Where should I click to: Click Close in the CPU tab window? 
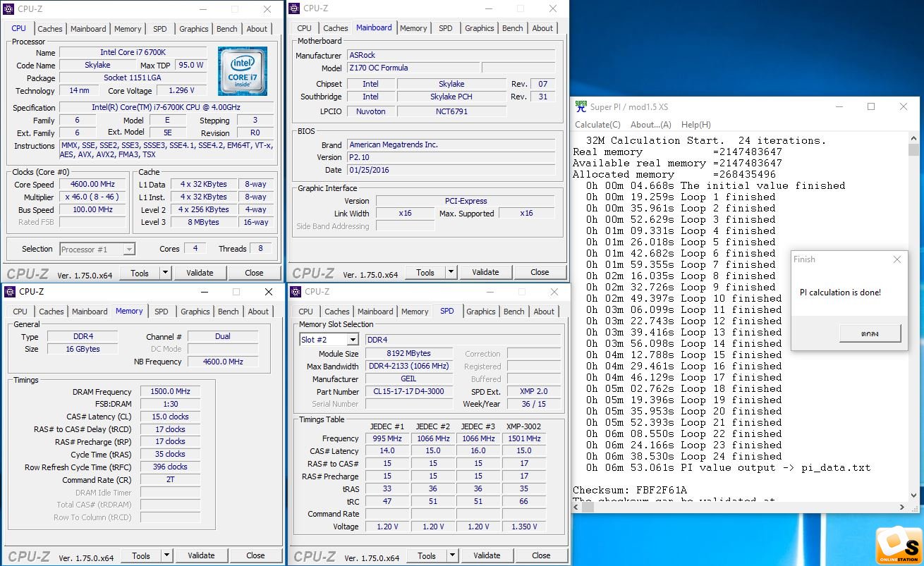coord(254,273)
